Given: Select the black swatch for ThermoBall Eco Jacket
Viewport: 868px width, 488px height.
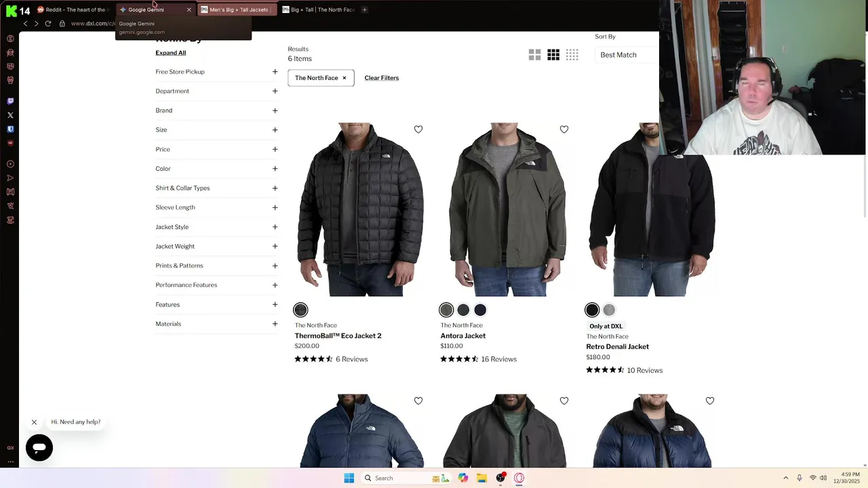Looking at the screenshot, I should [300, 310].
